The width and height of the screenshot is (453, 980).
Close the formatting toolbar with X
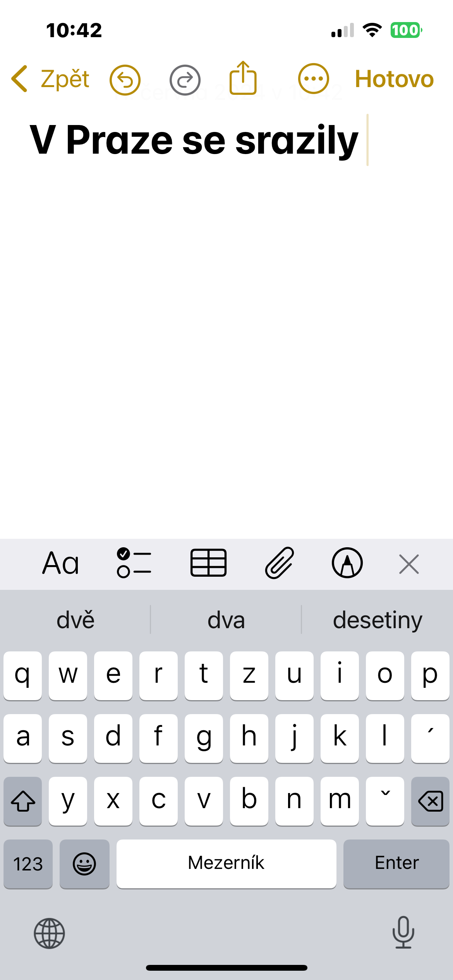409,564
